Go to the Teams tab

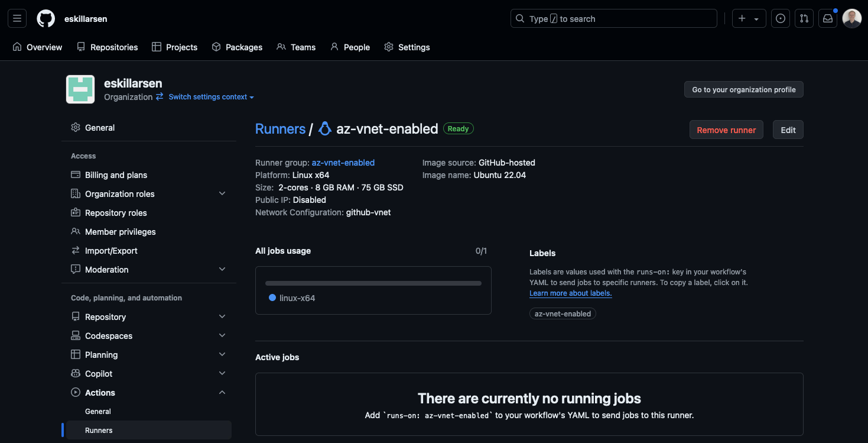296,47
